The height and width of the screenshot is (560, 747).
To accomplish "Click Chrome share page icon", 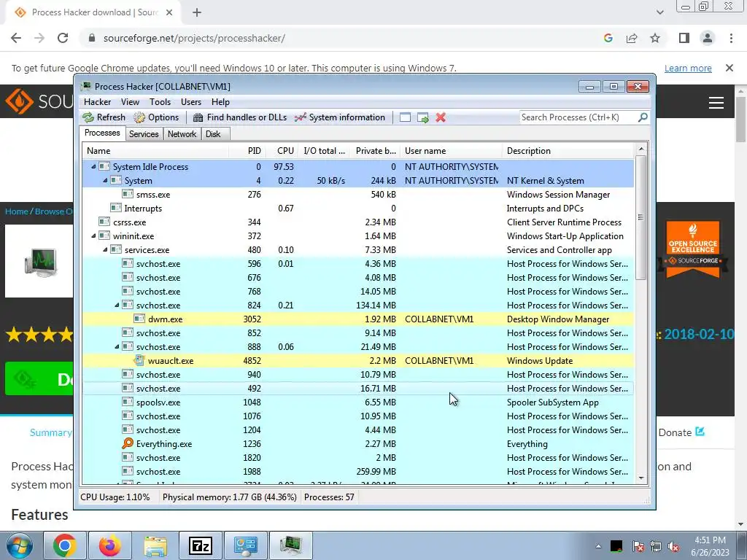I will tap(632, 38).
